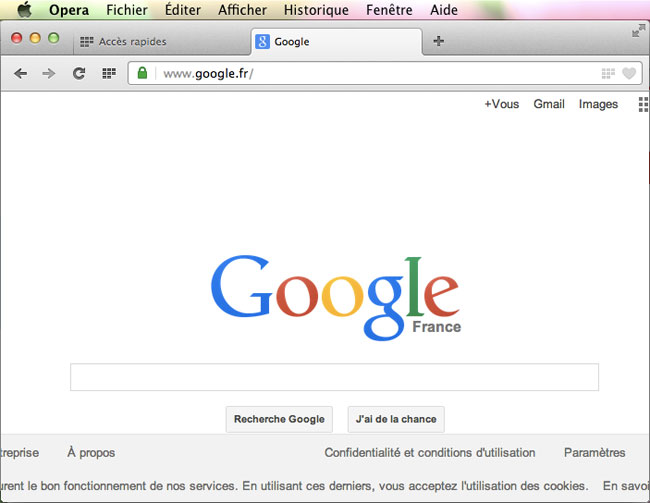Toggle fullscreen arrows icon at window corner
Screen dimensions: 650x503
coord(638,31)
